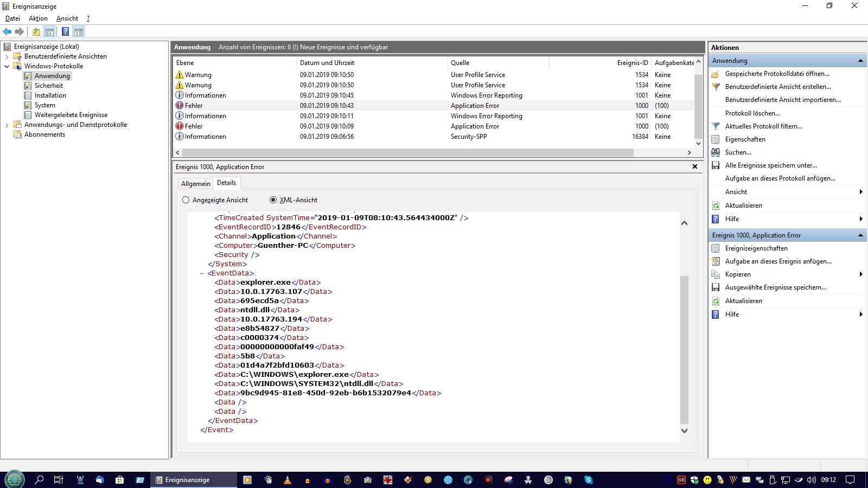Click Aufgabe an dieses Protokoll anfügen
This screenshot has height=488, width=868.
(x=780, y=178)
